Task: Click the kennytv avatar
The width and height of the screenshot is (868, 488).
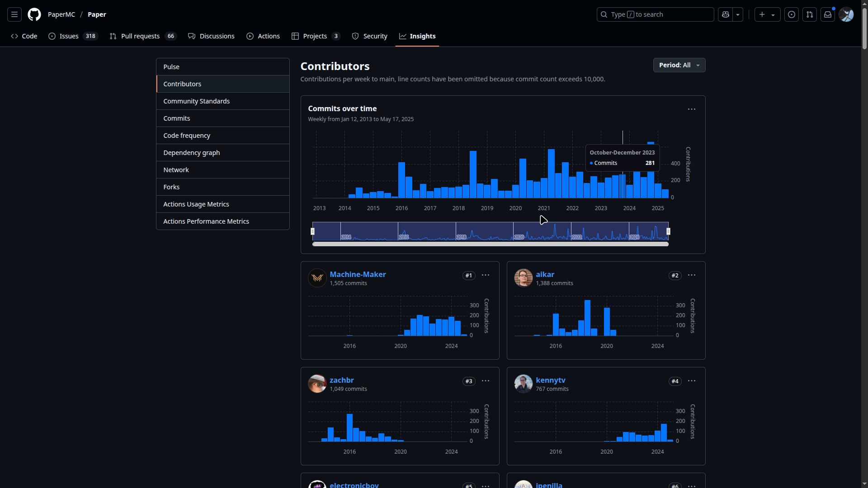Action: [524, 384]
